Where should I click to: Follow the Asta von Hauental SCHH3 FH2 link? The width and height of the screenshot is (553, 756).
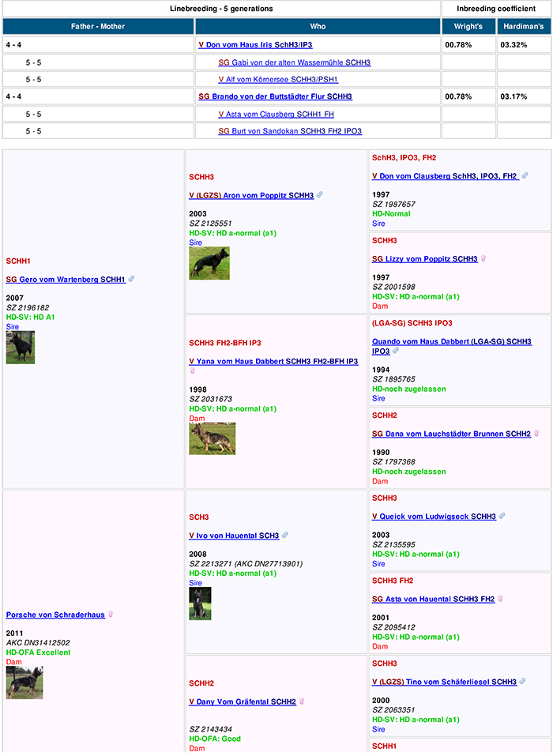(x=434, y=599)
